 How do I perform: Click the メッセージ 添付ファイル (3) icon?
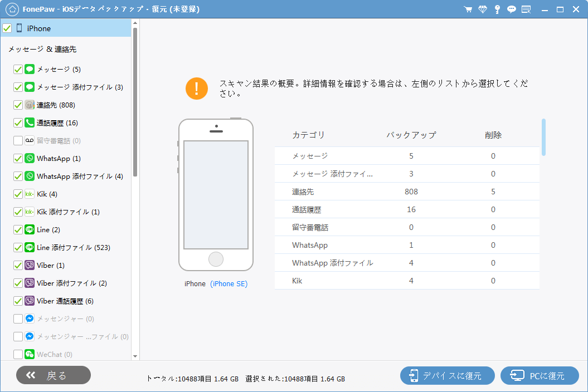click(30, 87)
